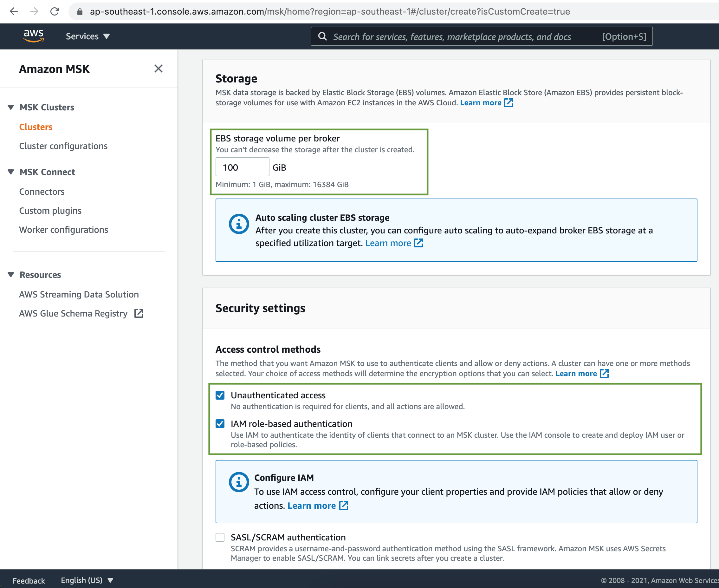Click the IAM role-based authentication label
The image size is (719, 588).
point(291,424)
